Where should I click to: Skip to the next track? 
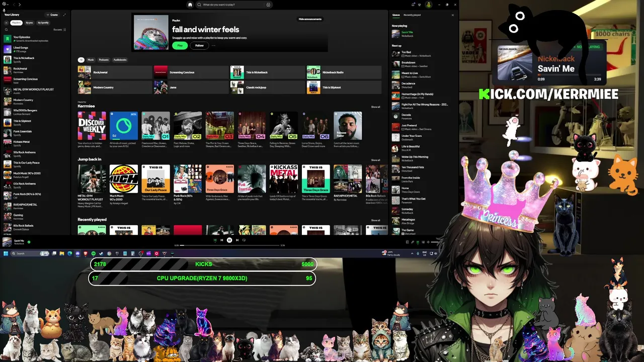tap(237, 240)
